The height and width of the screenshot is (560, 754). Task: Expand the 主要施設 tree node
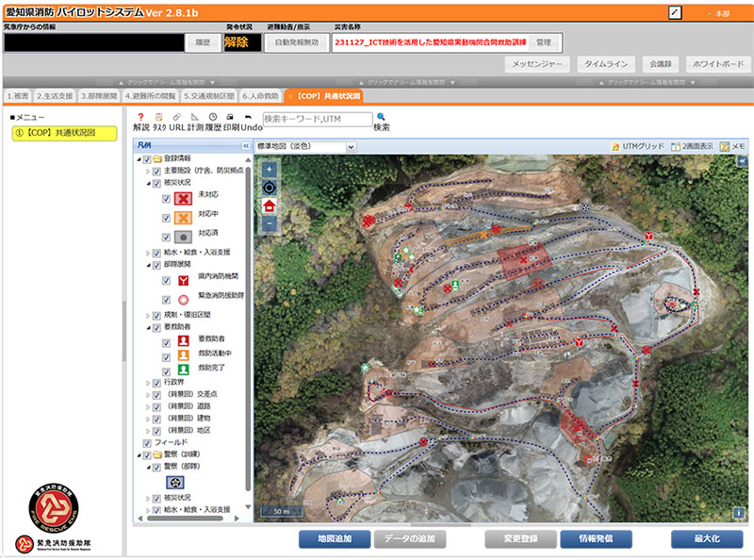point(147,171)
